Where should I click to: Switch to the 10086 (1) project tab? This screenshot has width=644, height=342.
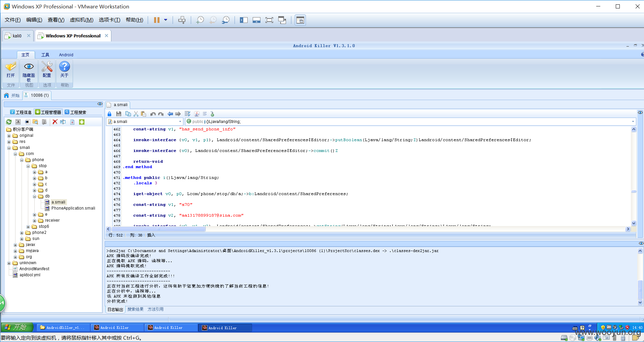[37, 95]
